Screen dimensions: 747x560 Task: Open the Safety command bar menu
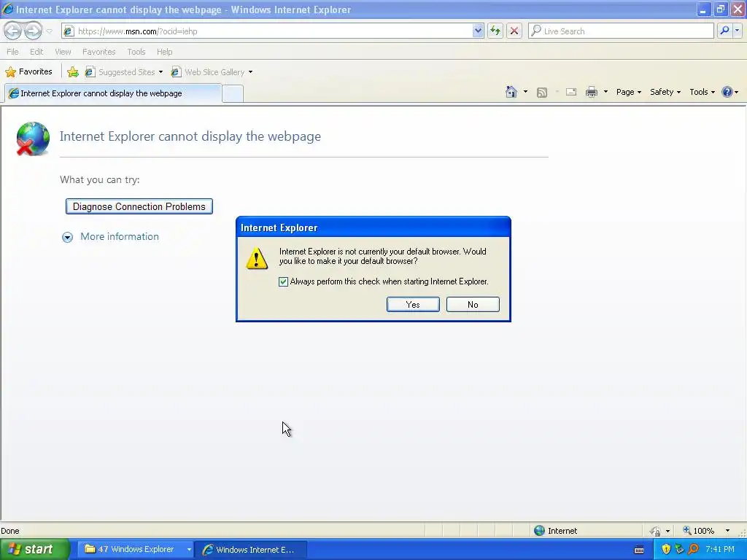point(665,92)
